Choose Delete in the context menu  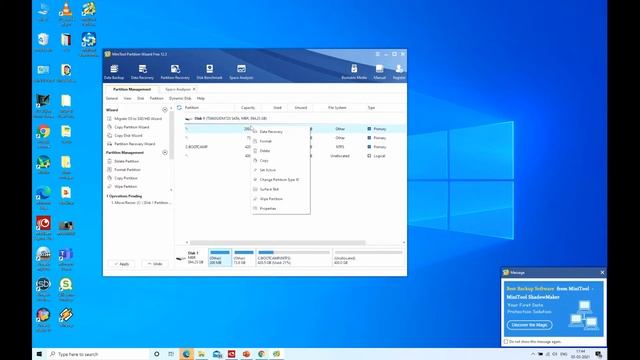coord(280,151)
